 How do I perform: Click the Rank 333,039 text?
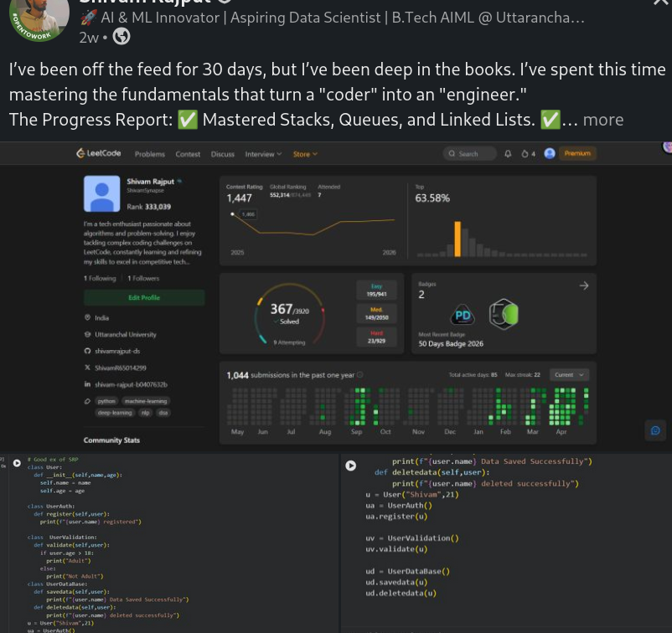tap(148, 207)
